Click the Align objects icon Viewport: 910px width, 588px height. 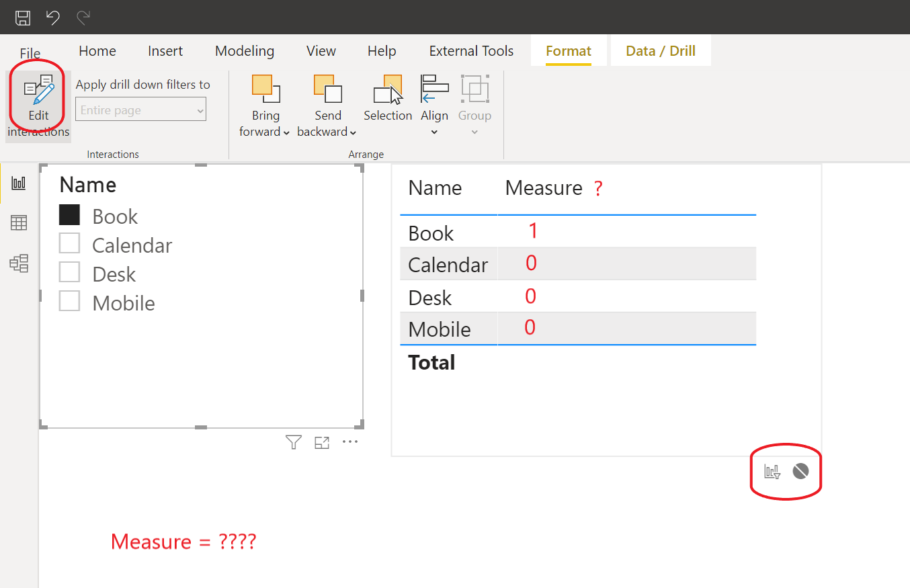(434, 88)
